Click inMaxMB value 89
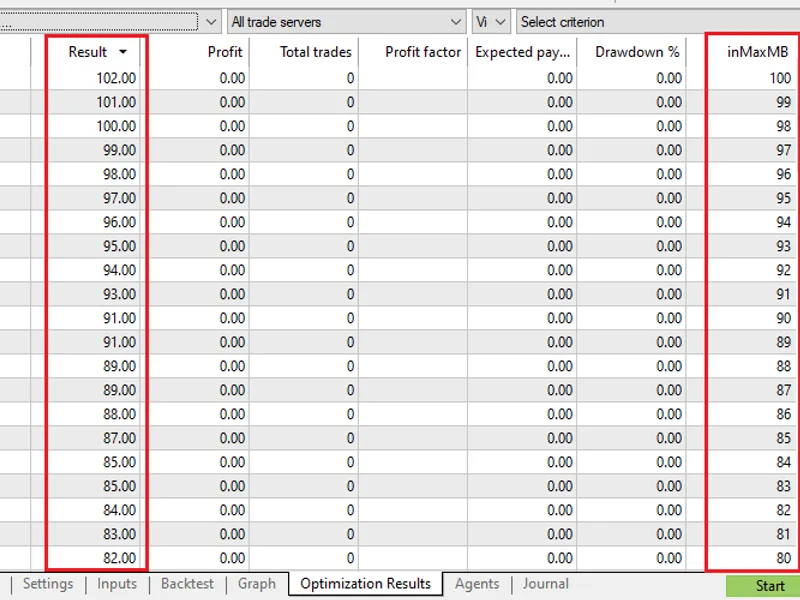This screenshot has height=600, width=800. pyautogui.click(x=784, y=342)
